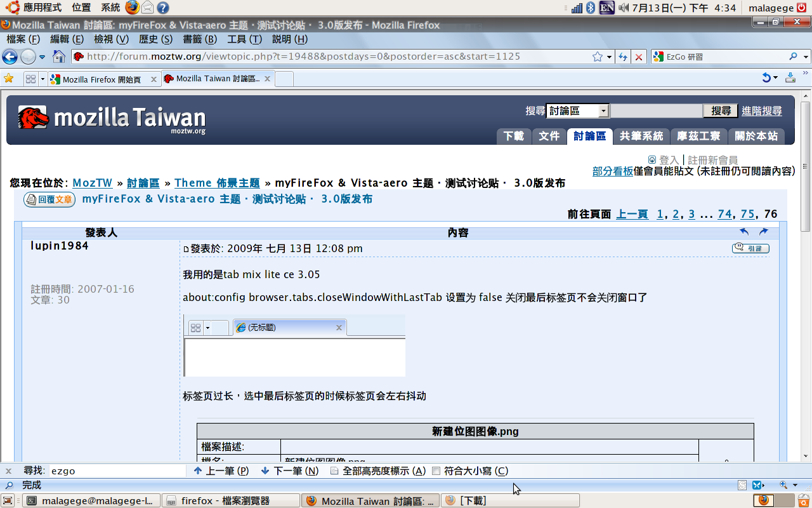Click the next-topic arrow in the table header
Viewport: 812px width, 508px height.
(x=763, y=232)
